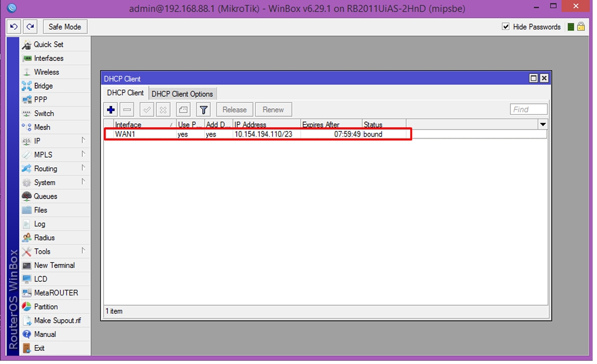Image resolution: width=597 pixels, height=364 pixels.
Task: Open the Manual link in sidebar
Action: coord(55,334)
